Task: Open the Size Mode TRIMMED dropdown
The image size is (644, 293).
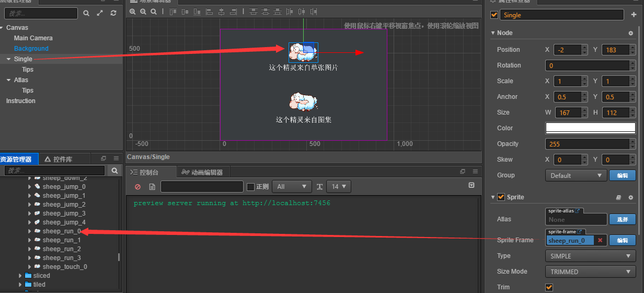Action: (x=590, y=272)
